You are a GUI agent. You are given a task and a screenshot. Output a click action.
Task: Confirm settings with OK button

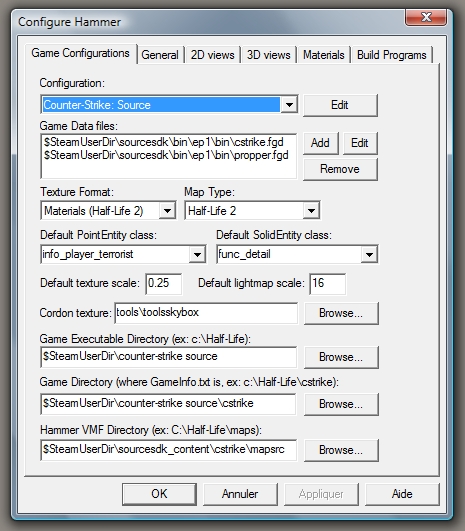coord(159,494)
